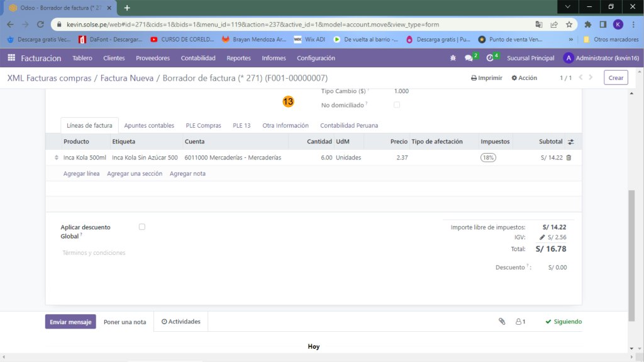Open the Imprimir print dropdown
This screenshot has width=644, height=362.
[486, 78]
